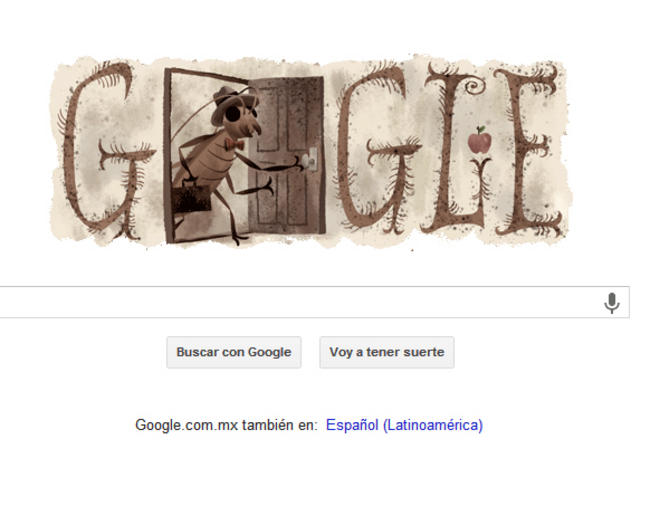Click the insect's large black eye

[232, 114]
